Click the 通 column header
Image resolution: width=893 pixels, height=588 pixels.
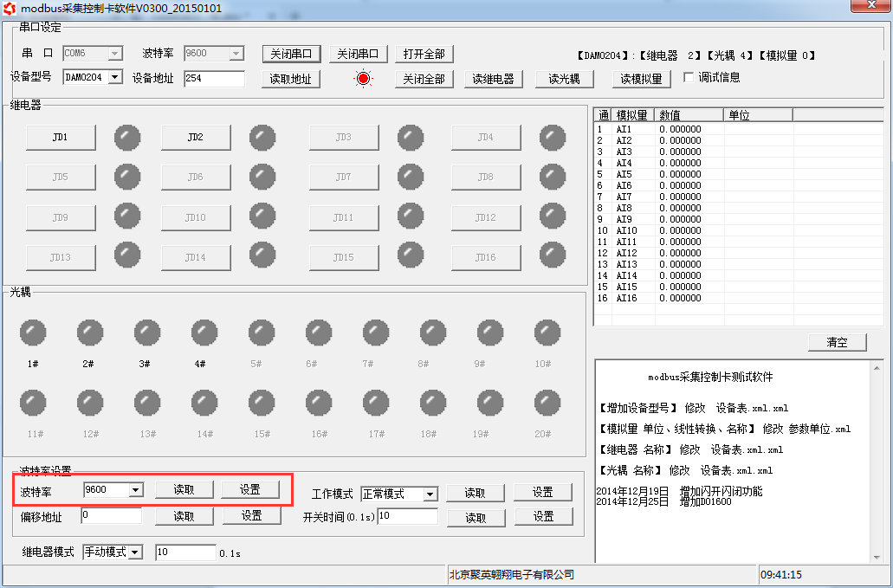point(603,115)
